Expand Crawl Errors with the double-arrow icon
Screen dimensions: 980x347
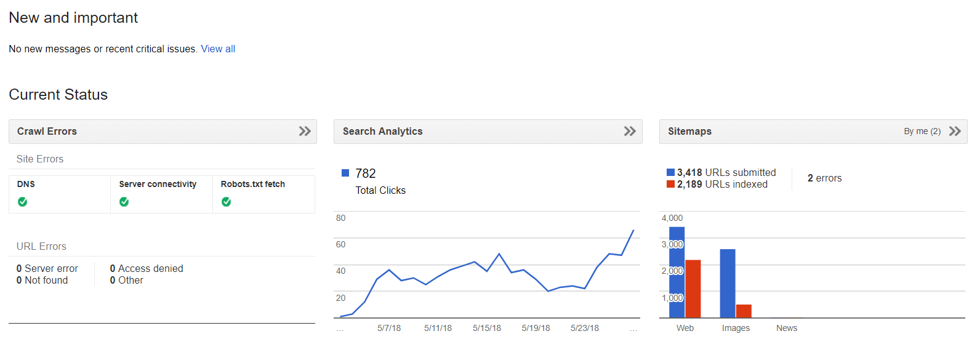click(305, 131)
